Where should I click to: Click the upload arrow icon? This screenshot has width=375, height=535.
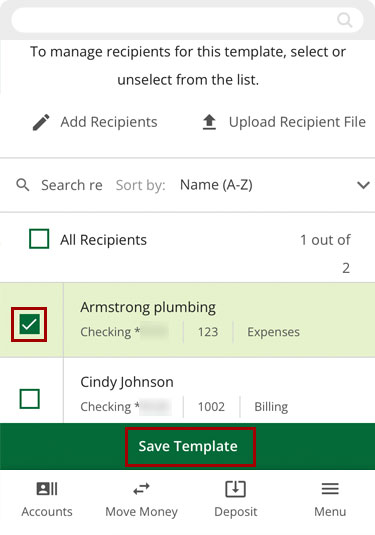(x=209, y=122)
